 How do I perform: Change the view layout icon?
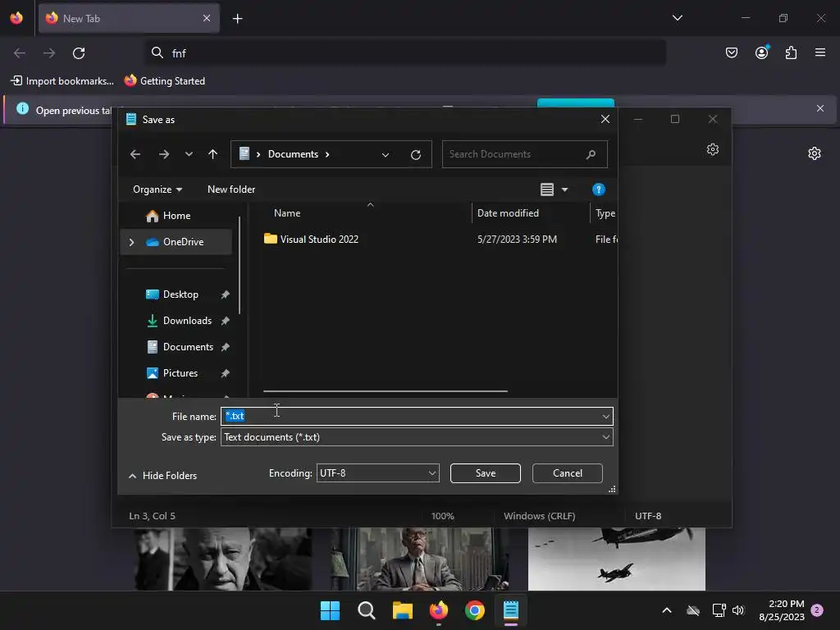tap(547, 189)
